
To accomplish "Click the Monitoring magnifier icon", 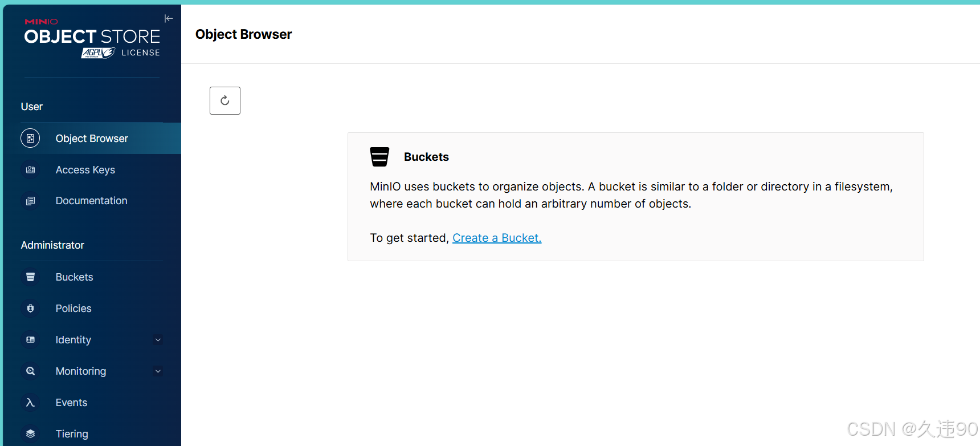I will [x=31, y=371].
